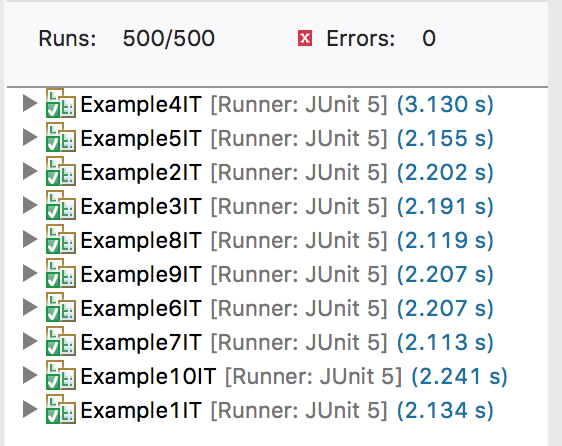Expand the Example4IT test node
The image size is (562, 446).
(x=30, y=103)
